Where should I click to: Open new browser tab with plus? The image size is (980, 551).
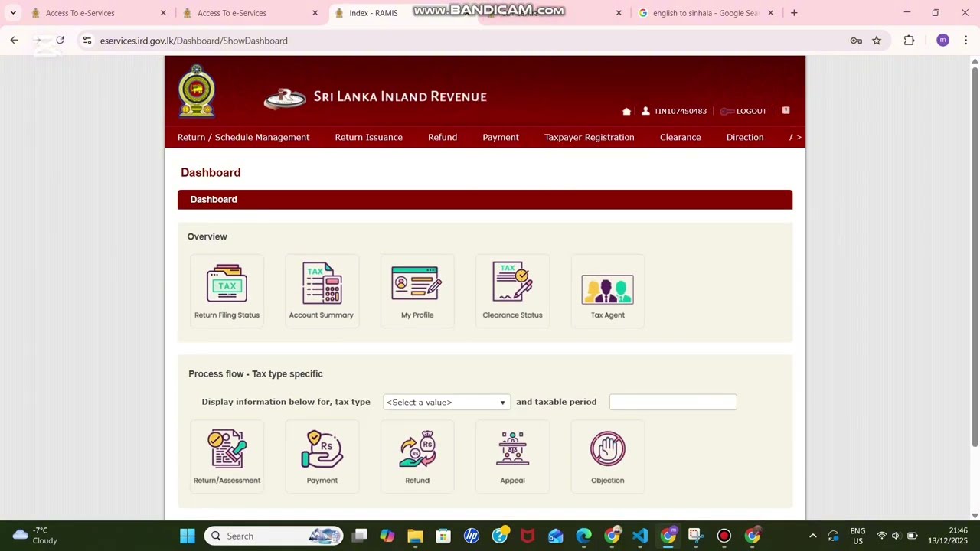[794, 13]
